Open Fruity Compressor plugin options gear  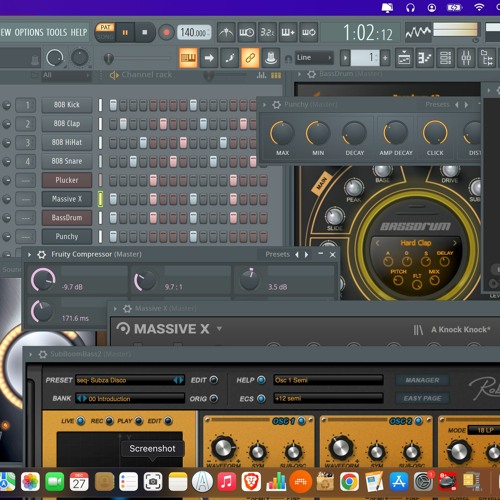42,255
